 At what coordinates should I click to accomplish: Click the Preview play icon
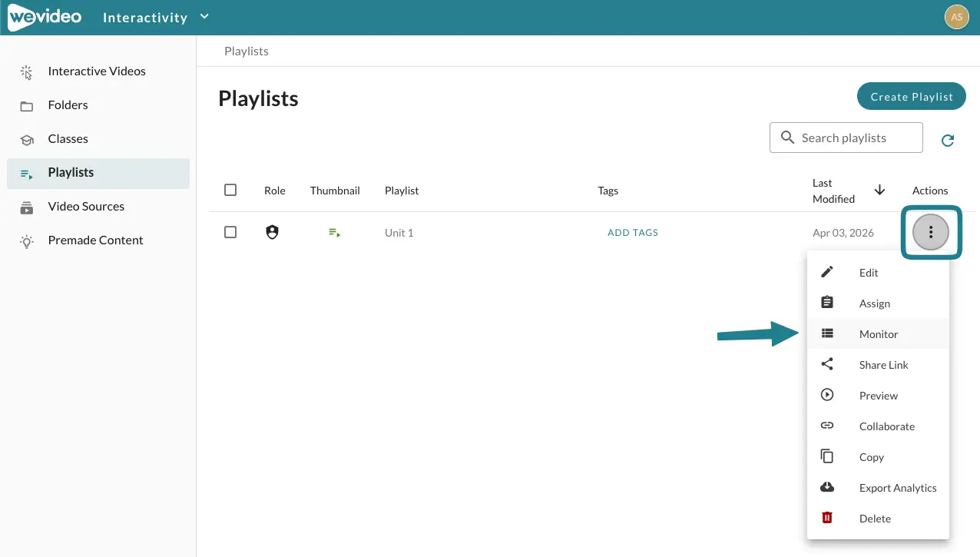(x=827, y=395)
